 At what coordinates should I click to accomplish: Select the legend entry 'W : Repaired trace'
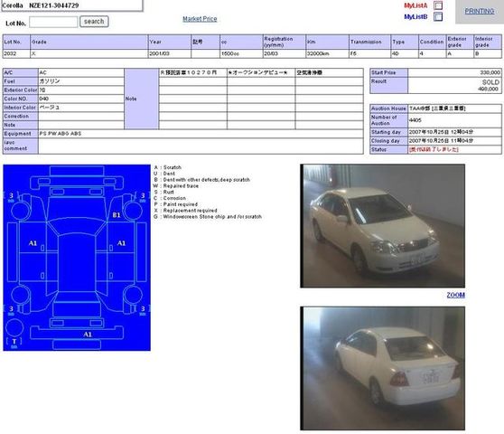click(176, 186)
